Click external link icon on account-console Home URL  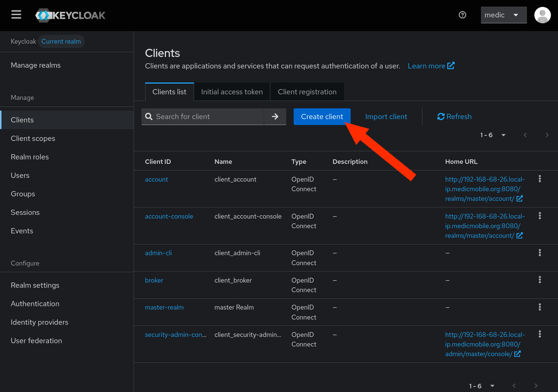pos(519,236)
